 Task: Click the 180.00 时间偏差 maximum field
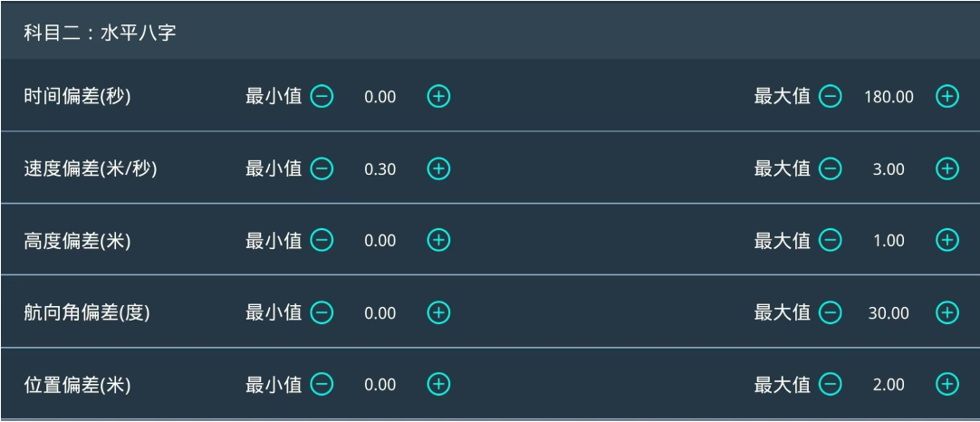889,97
